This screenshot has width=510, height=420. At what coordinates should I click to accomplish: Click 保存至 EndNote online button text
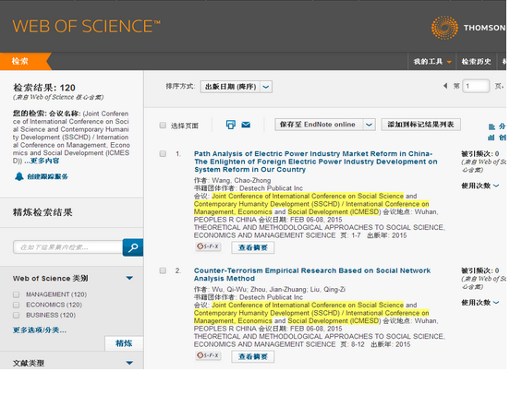[x=318, y=125]
